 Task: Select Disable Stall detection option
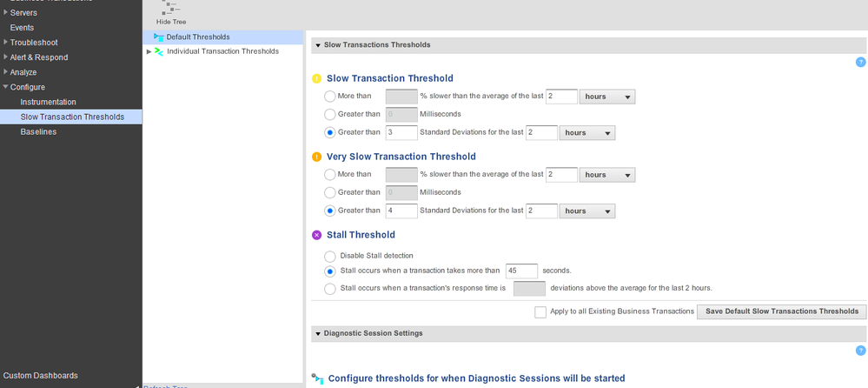(330, 256)
